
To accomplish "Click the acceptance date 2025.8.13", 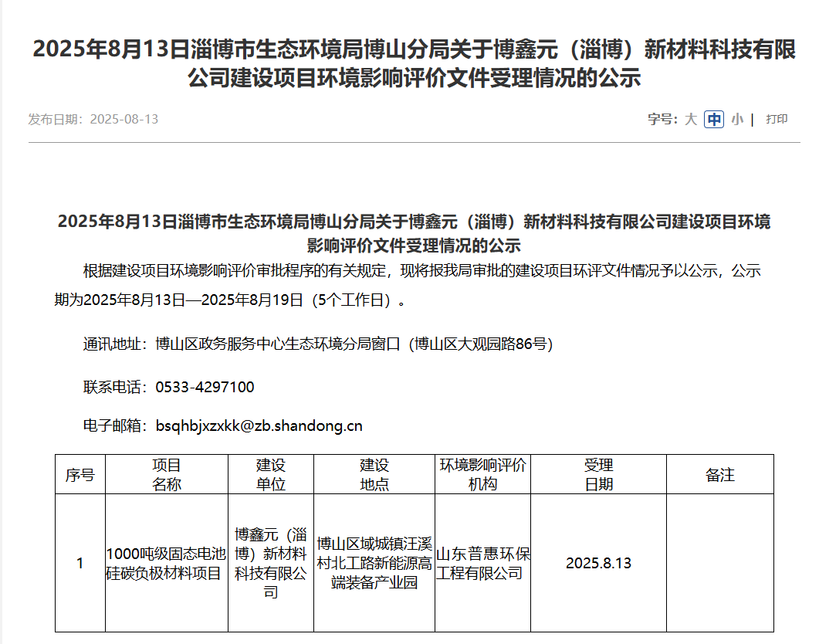I will click(x=598, y=563).
